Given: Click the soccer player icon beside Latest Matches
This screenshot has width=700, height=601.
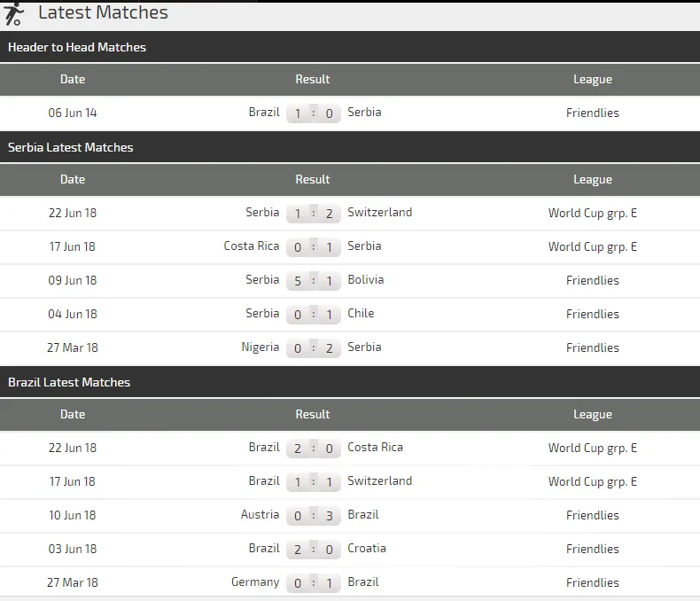Looking at the screenshot, I should 13,13.
